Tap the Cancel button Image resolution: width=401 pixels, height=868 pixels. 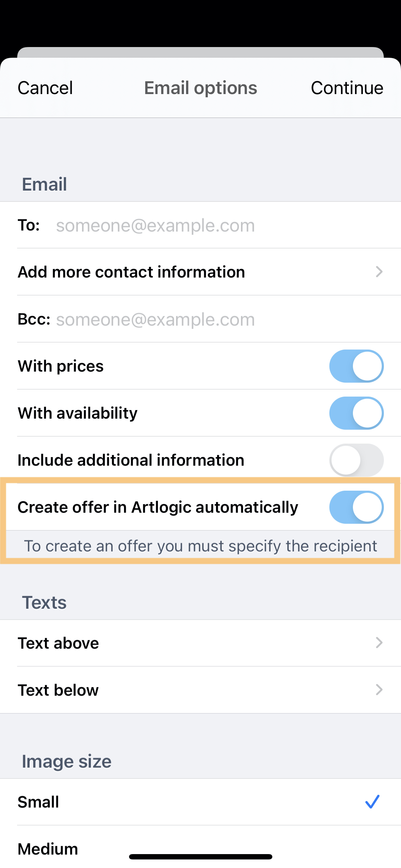click(x=45, y=88)
